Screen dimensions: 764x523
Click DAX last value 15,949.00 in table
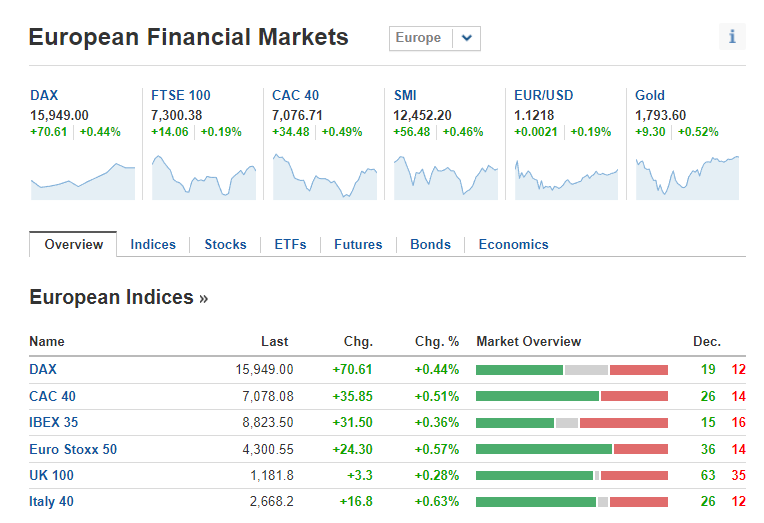pos(265,369)
